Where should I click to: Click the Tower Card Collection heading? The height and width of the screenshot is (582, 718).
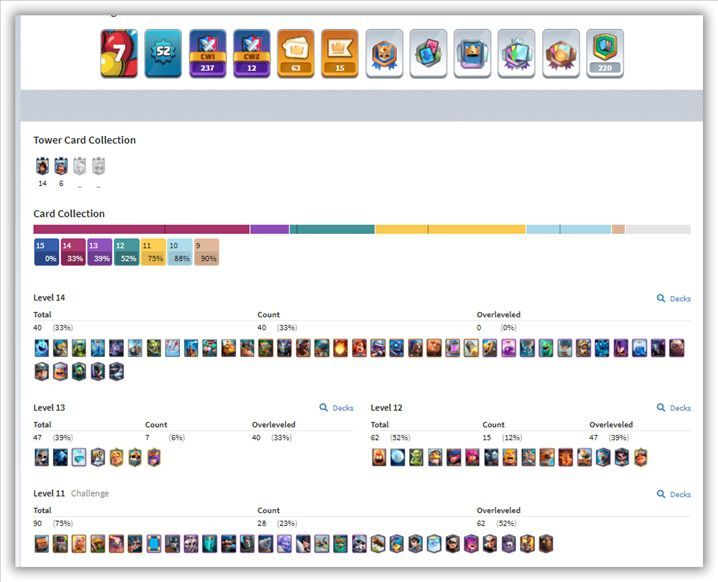tap(84, 140)
